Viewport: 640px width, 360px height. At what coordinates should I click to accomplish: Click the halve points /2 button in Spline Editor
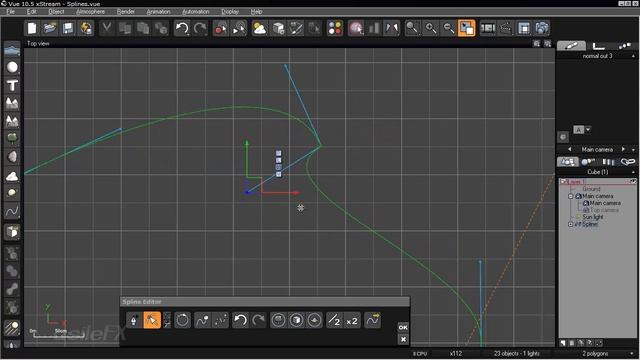(335, 320)
